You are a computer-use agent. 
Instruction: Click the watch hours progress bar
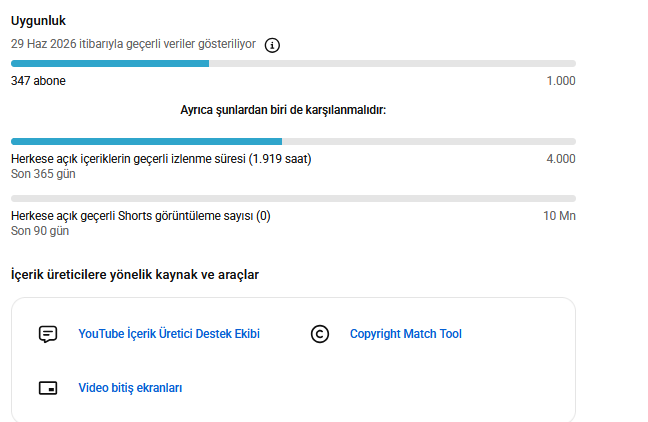pyautogui.click(x=293, y=142)
